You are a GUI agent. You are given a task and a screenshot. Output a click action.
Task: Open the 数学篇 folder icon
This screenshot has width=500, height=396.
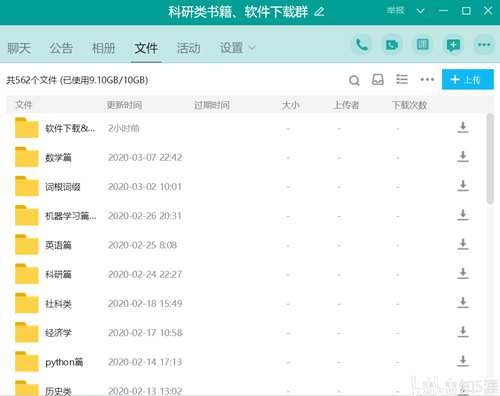[x=27, y=157]
